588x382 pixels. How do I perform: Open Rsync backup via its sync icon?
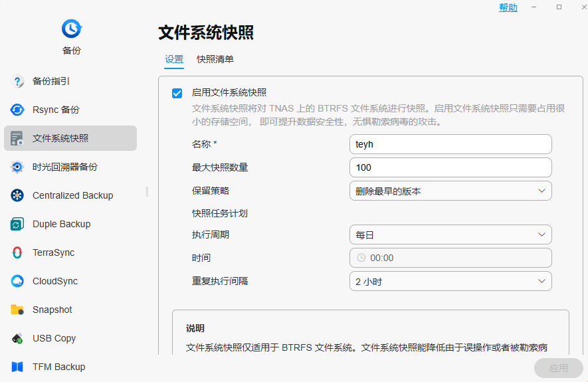coord(17,110)
